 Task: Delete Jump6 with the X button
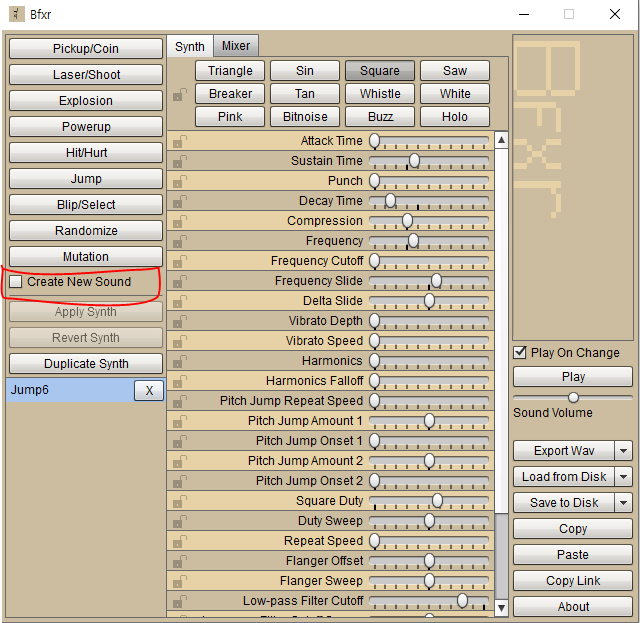click(x=149, y=391)
